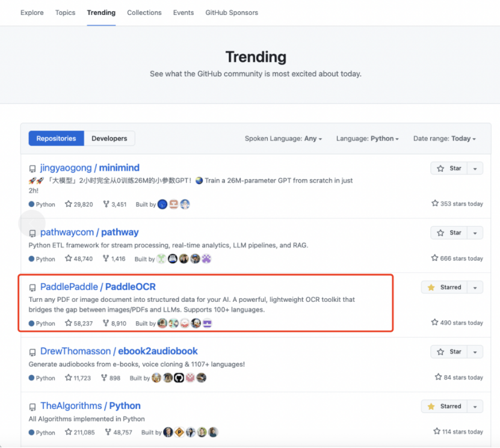
Task: Click the repo icon beside TheAlgorithms / Python
Action: pyautogui.click(x=32, y=407)
